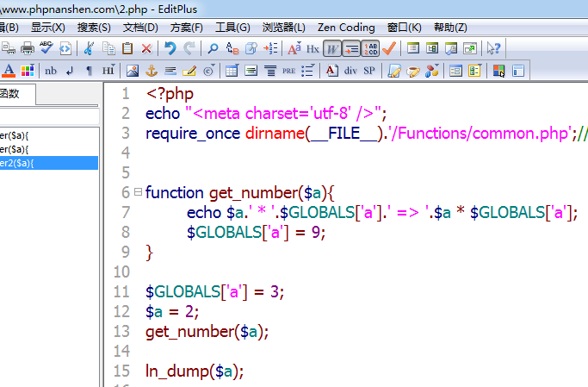The height and width of the screenshot is (387, 588).
Task: Toggle full screen window icon
Action: point(470,48)
